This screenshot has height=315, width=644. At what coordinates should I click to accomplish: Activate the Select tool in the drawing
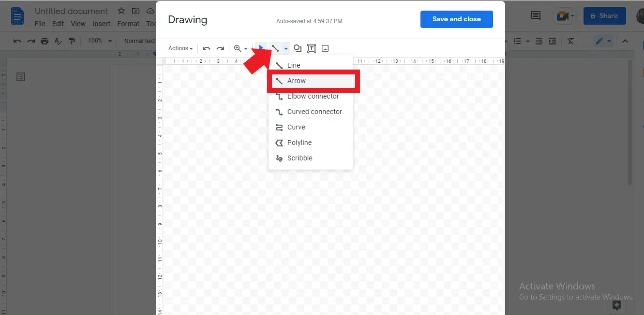(261, 48)
